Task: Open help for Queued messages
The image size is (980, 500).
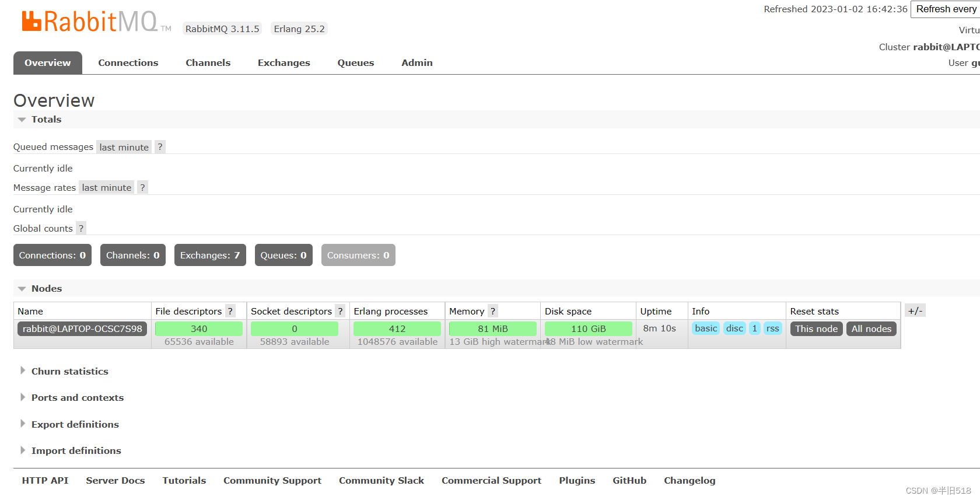Action: pyautogui.click(x=160, y=146)
